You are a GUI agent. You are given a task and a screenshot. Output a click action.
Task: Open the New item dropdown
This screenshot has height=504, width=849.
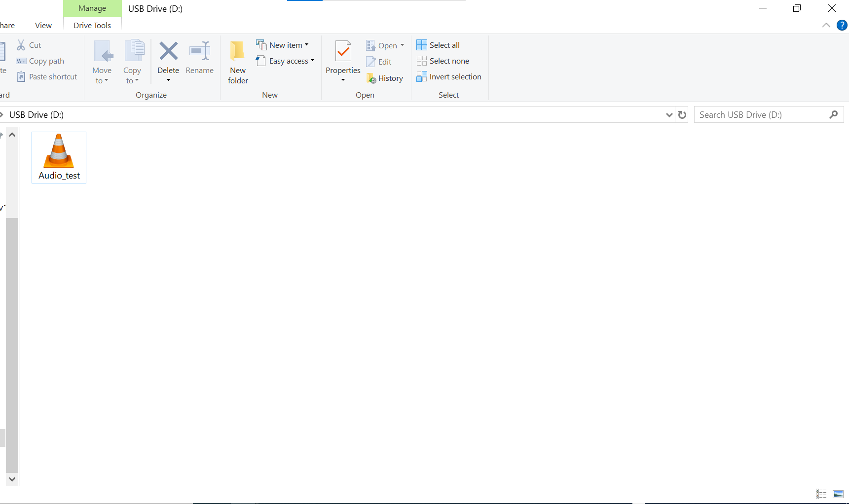tap(283, 45)
